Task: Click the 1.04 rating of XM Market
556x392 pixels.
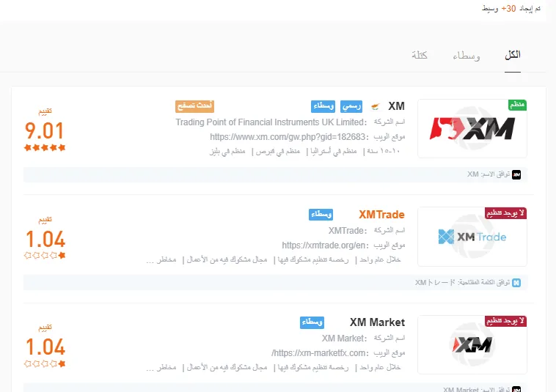Action: [x=45, y=347]
